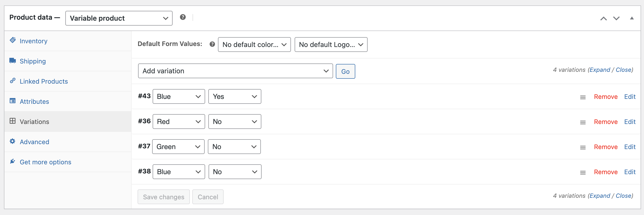Click the #43 variation ID label
The width and height of the screenshot is (644, 215).
(x=144, y=96)
